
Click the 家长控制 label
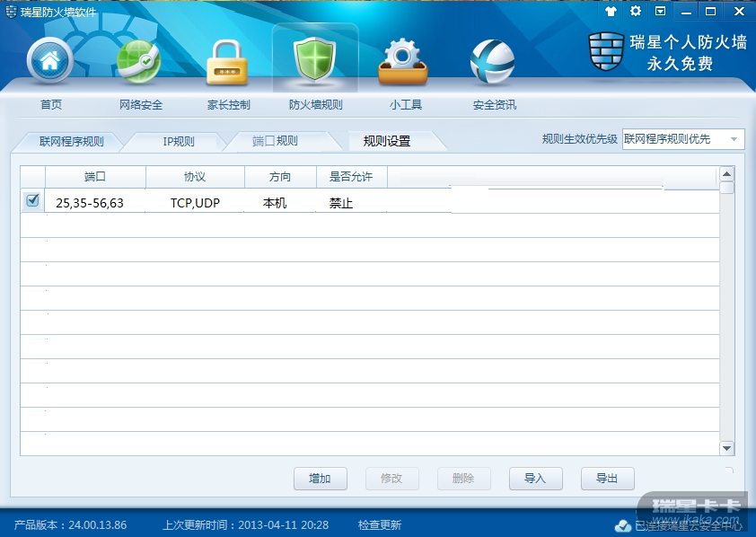[229, 104]
